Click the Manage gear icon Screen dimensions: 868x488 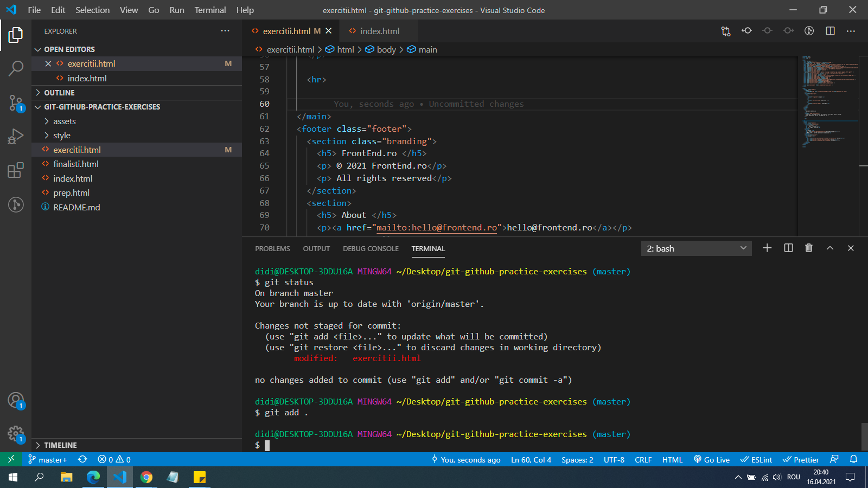tap(16, 434)
